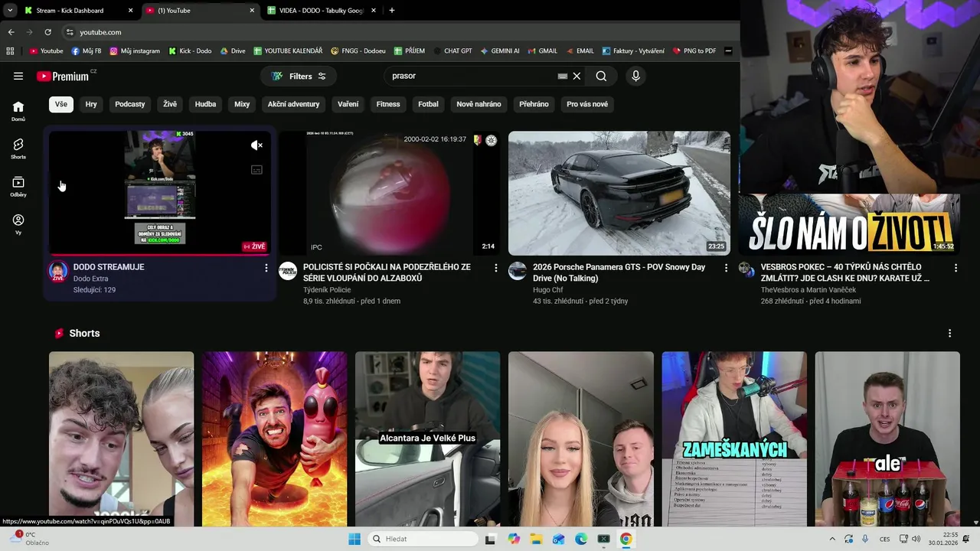This screenshot has height=551, width=980.
Task: Open Microsoft Edge from the taskbar
Action: pyautogui.click(x=581, y=539)
